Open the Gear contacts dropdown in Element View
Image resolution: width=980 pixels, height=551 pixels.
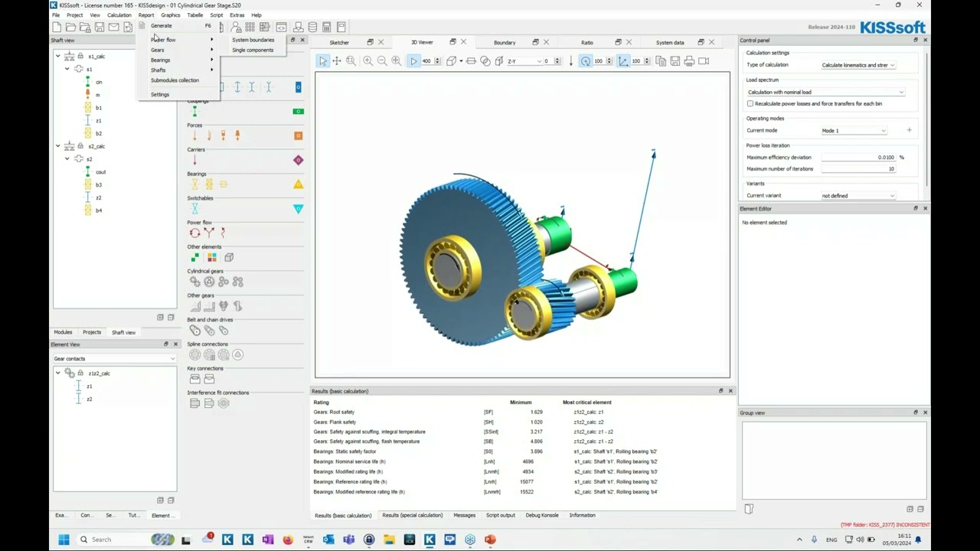point(114,359)
